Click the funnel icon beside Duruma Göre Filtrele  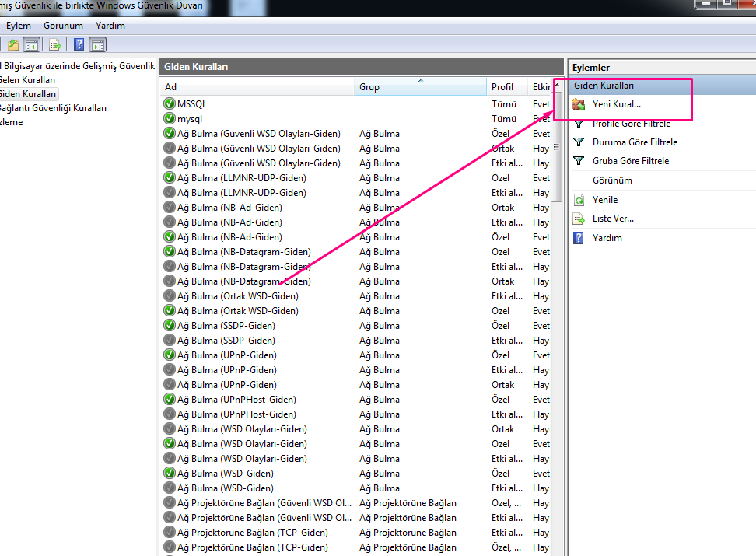pyautogui.click(x=579, y=142)
